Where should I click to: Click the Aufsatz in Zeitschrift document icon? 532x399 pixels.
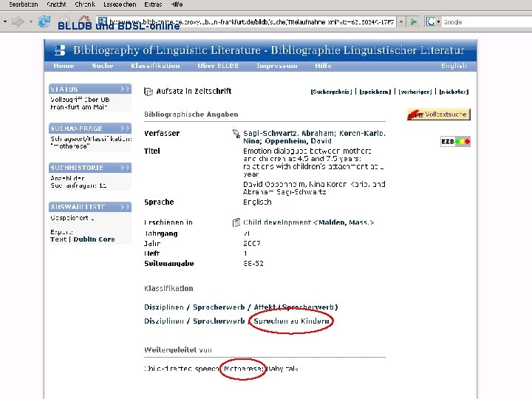149,92
